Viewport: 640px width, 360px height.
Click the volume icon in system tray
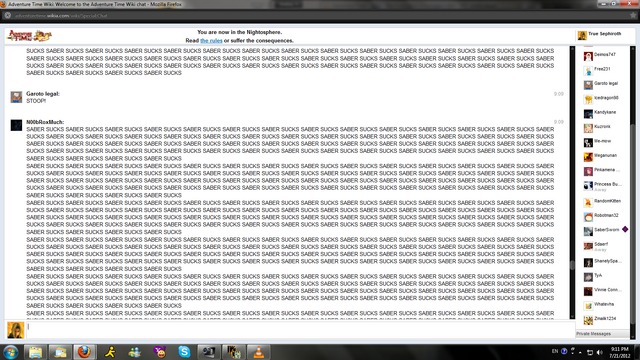coord(600,352)
